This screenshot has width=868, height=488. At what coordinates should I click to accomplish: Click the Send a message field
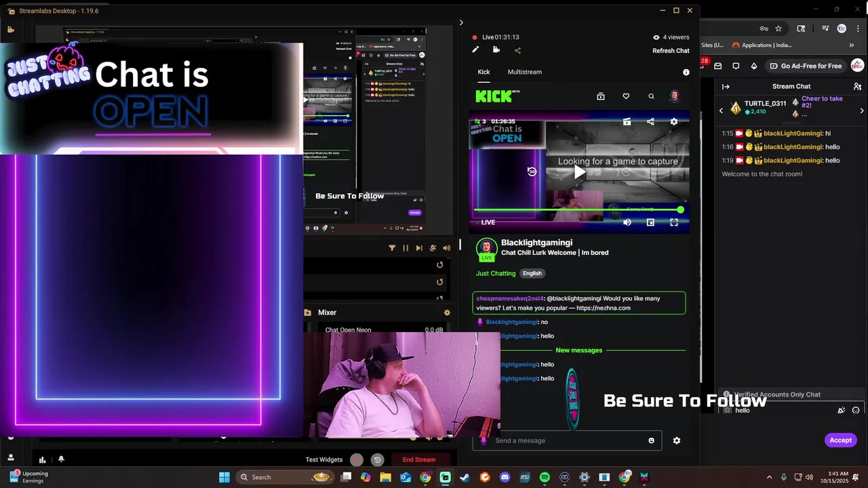coord(568,441)
